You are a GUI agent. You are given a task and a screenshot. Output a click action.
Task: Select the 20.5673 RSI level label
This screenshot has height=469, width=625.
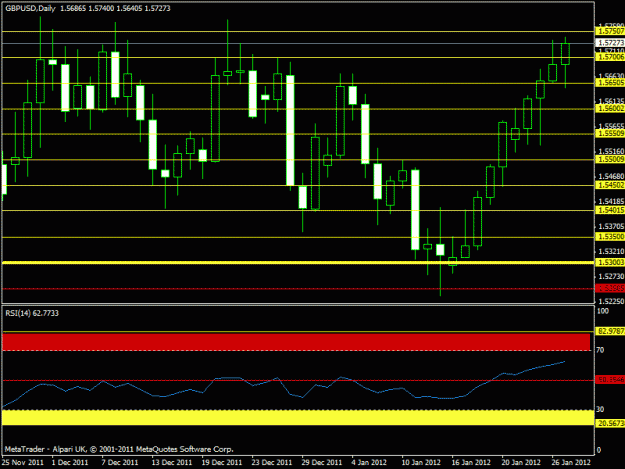[x=610, y=423]
